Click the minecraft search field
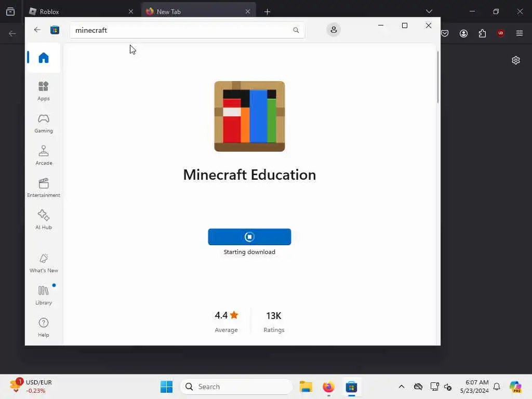Image resolution: width=532 pixels, height=399 pixels. [x=187, y=30]
